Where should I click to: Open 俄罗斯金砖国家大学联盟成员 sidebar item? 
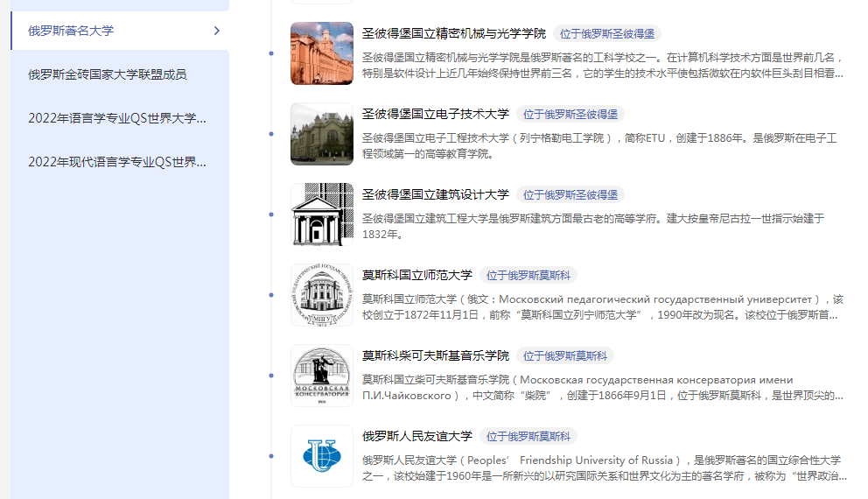108,74
